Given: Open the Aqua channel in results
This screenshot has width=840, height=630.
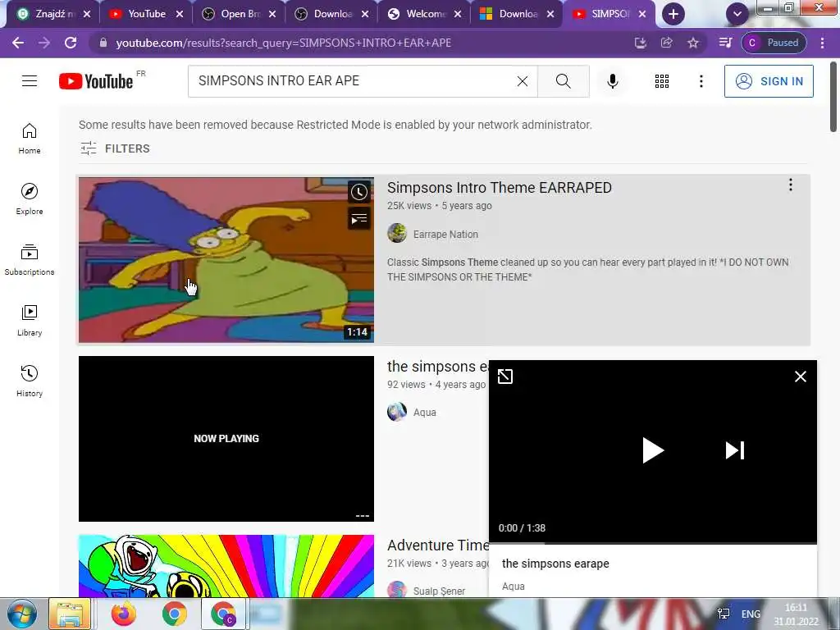Looking at the screenshot, I should pyautogui.click(x=424, y=412).
